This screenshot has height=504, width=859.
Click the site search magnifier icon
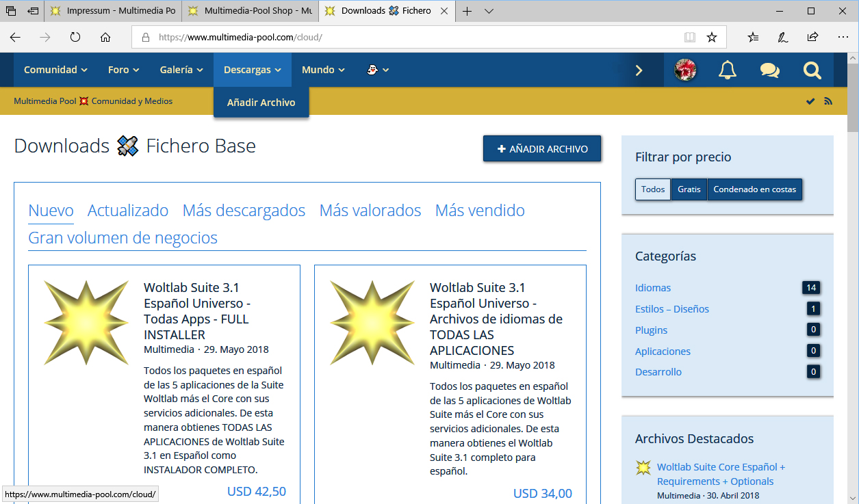point(812,70)
